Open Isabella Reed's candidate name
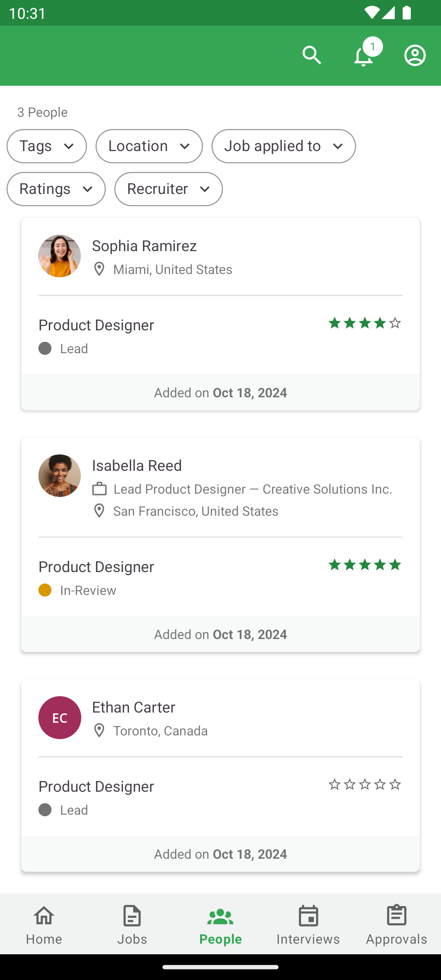Screen dimensions: 441x980 137,466
